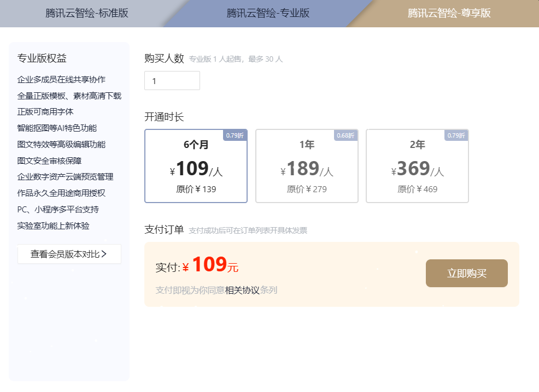Click the 0.79折 badge on 2年 card
Screen dimensions: 539x392
click(456, 135)
